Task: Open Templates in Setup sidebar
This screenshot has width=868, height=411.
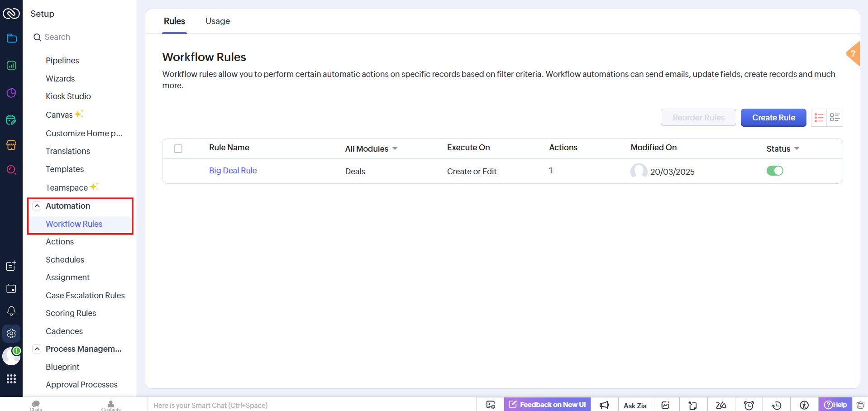Action: pyautogui.click(x=65, y=169)
